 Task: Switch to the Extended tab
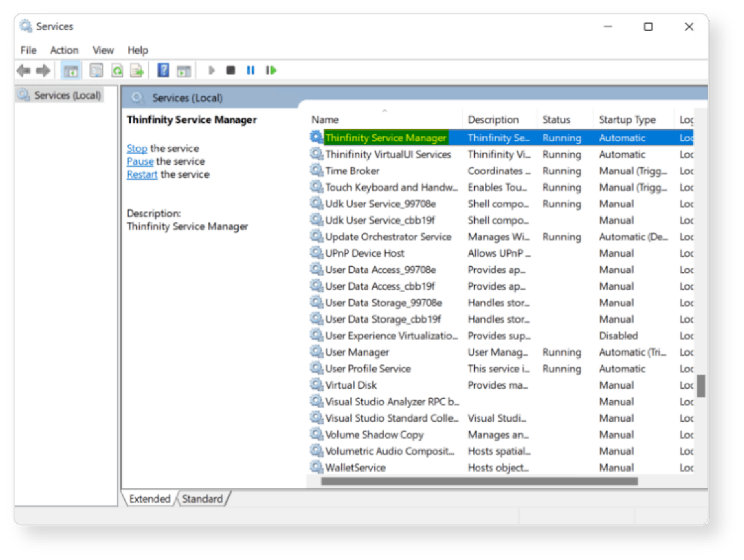tap(149, 499)
